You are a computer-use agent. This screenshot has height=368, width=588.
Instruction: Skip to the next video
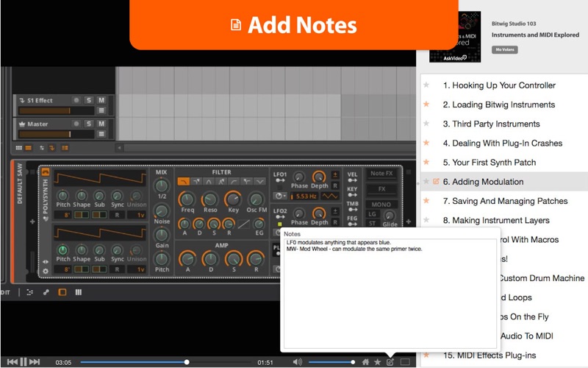tap(35, 361)
